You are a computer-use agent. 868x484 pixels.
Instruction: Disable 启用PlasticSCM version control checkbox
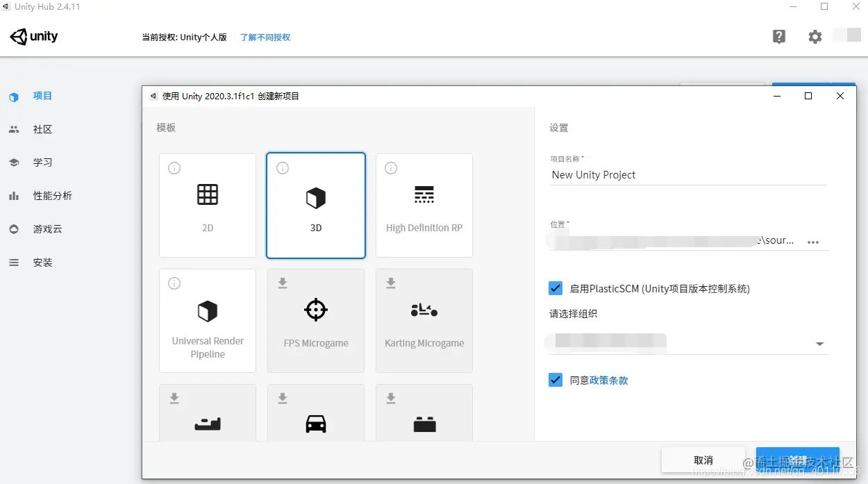click(555, 288)
